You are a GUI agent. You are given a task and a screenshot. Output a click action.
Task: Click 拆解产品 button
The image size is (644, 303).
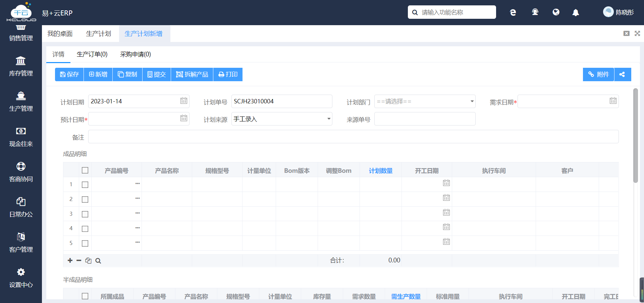192,74
